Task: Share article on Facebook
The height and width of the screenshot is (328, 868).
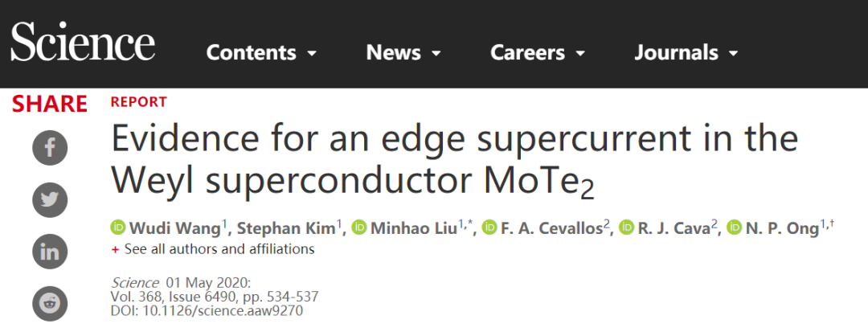Action: 50,147
